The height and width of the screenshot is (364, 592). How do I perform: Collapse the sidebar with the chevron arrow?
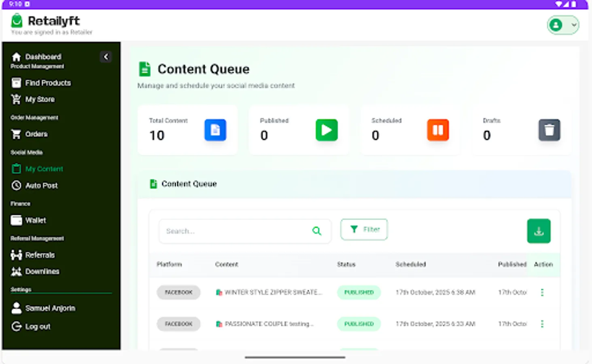point(106,57)
